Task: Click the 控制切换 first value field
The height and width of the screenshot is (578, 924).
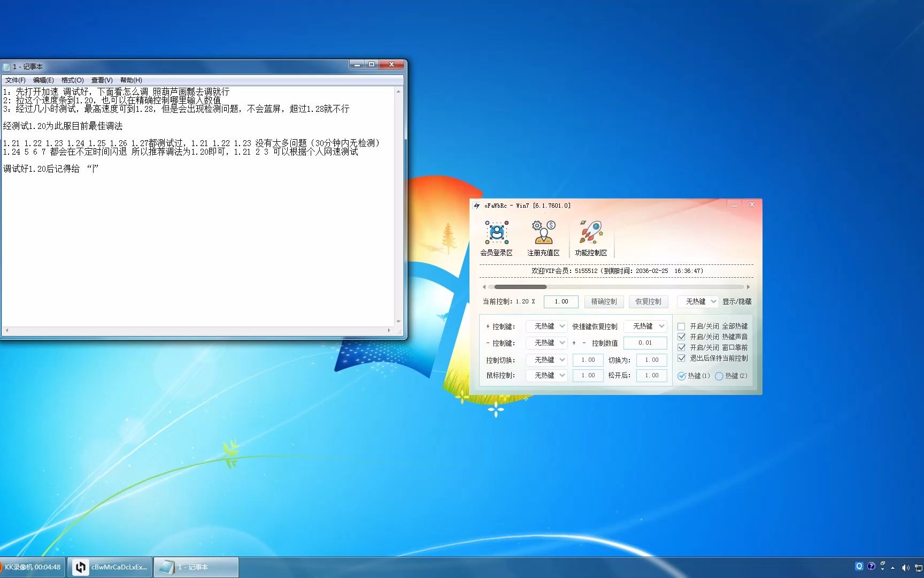Action: point(588,360)
